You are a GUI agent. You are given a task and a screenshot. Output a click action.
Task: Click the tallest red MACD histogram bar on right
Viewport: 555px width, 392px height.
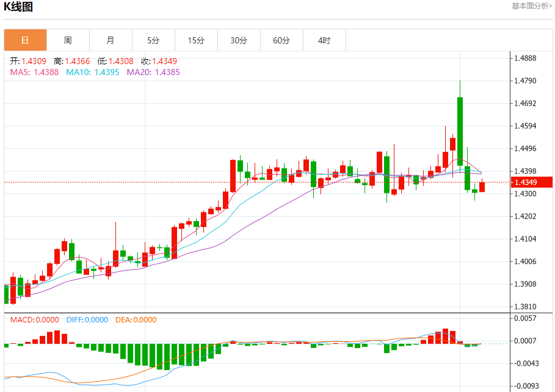pyautogui.click(x=446, y=336)
